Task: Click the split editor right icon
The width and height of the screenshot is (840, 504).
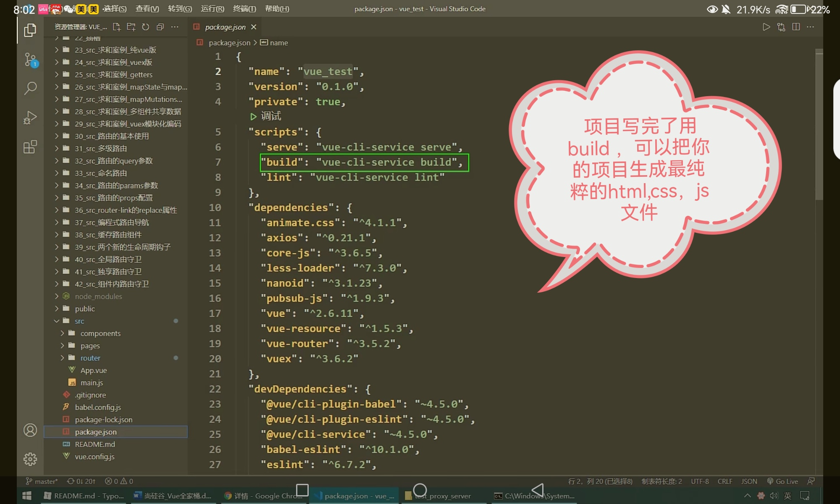Action: tap(795, 27)
